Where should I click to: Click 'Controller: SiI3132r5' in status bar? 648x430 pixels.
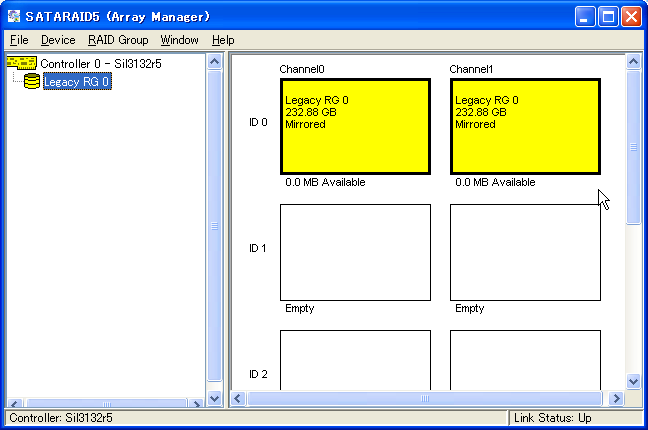tap(61, 418)
